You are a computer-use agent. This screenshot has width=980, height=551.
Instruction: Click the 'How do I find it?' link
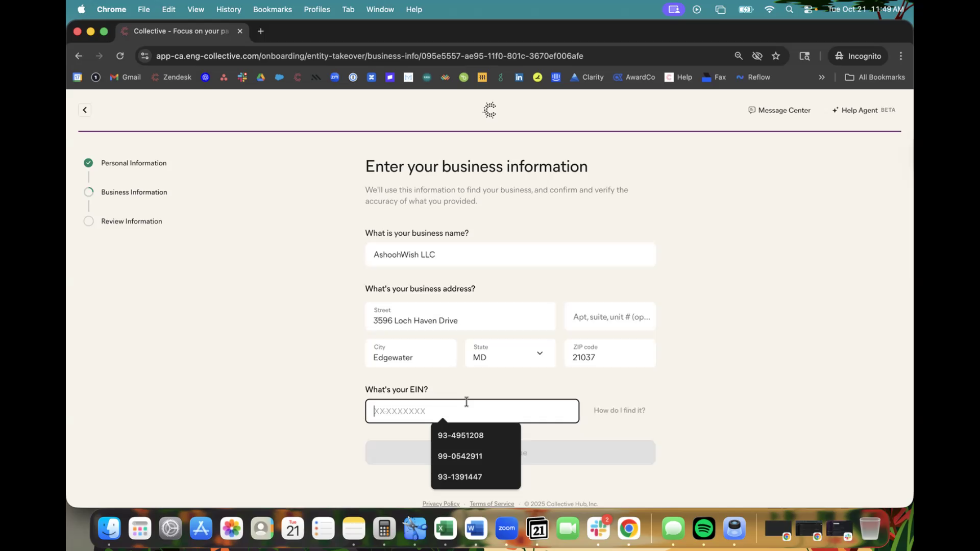point(619,410)
